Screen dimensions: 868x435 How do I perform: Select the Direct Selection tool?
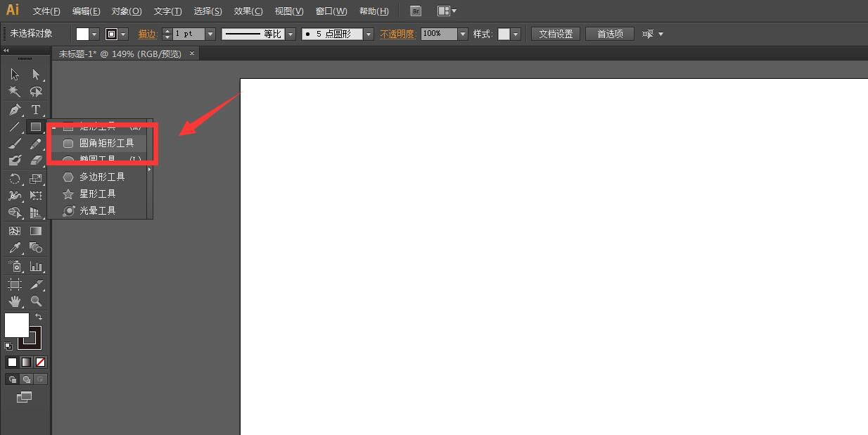[x=35, y=74]
